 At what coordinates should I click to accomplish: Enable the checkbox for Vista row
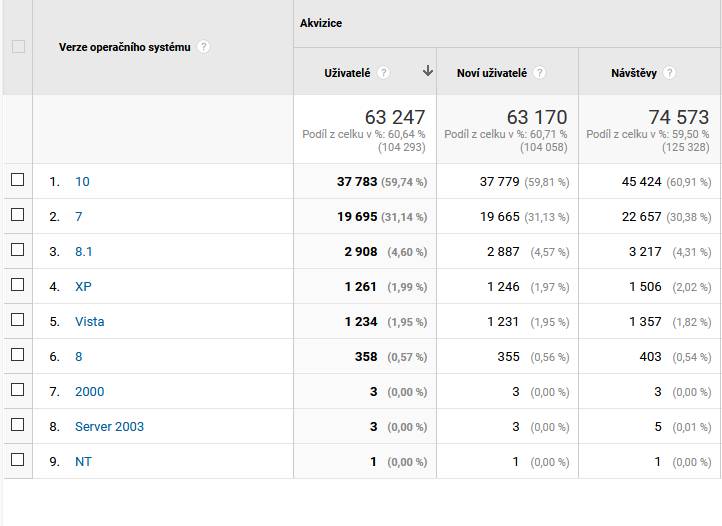tap(17, 320)
